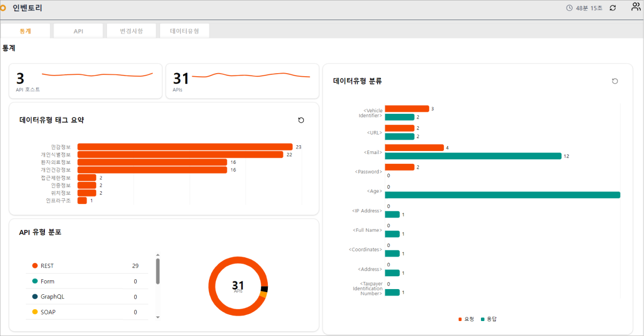Click the Form label in the list
Viewport: 644px width, 336px height.
pyautogui.click(x=47, y=281)
